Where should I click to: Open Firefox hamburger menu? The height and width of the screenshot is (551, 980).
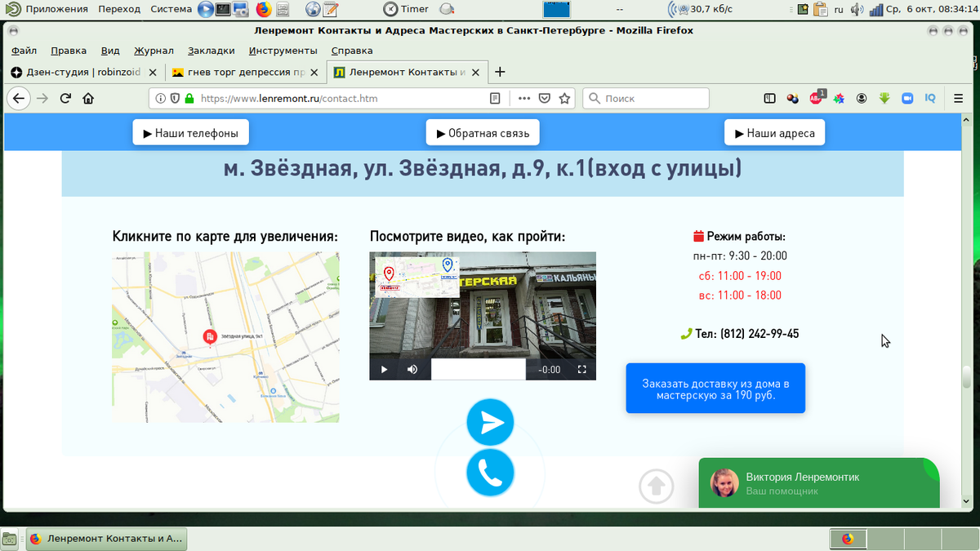point(959,98)
